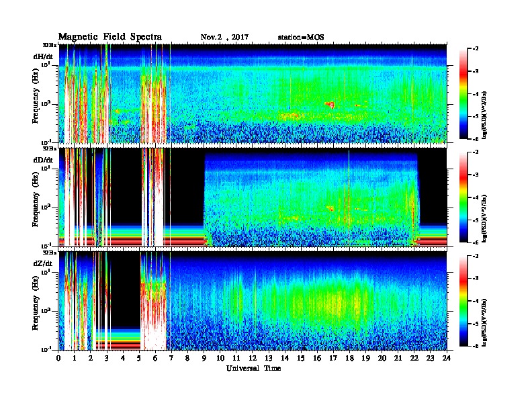Screen dimensions: 532x411
Task: Click hour tick label "16" on the time axis
Action: point(317,358)
